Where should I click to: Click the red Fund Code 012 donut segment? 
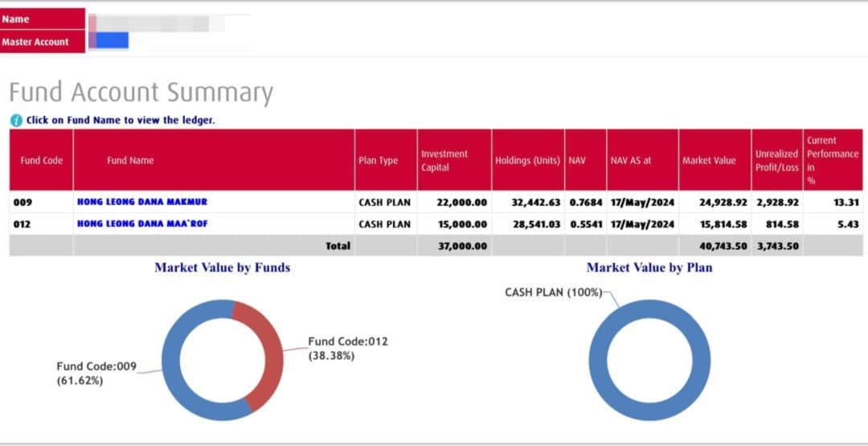(272, 354)
